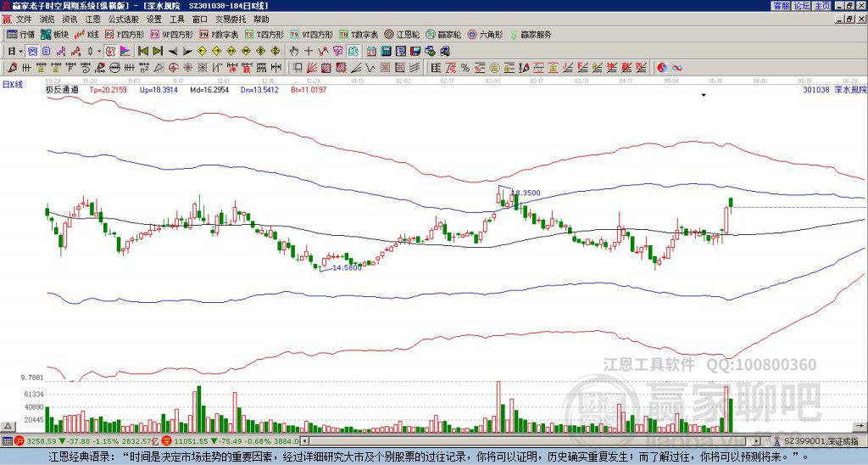Click the Dn=13.5412 value
The width and height of the screenshot is (868, 465).
click(259, 89)
